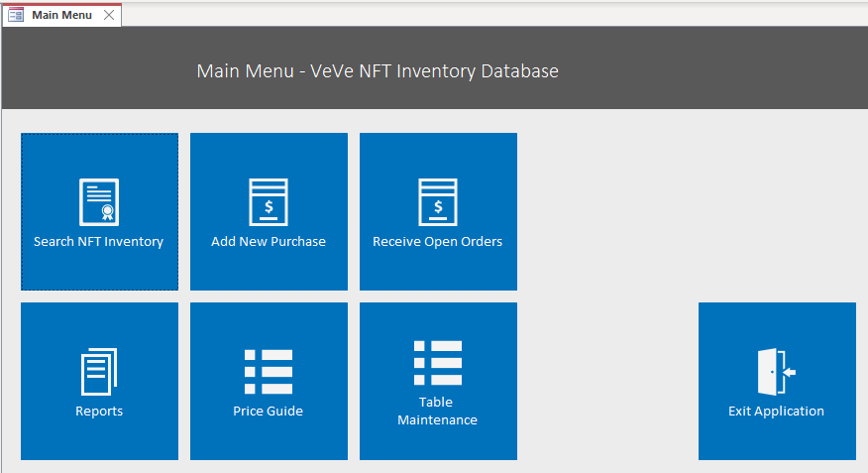Click the certificate icon above Search NFT Inventory
The image size is (868, 473).
click(99, 202)
